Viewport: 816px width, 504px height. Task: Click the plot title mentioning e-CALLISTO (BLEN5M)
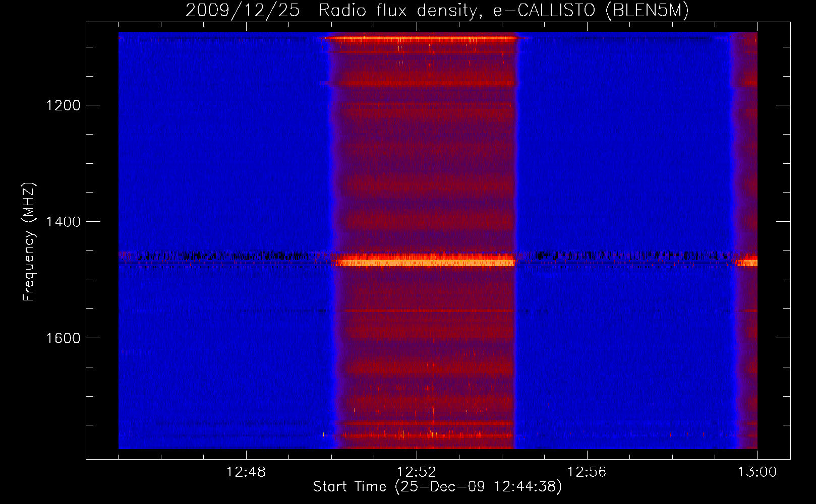click(437, 11)
